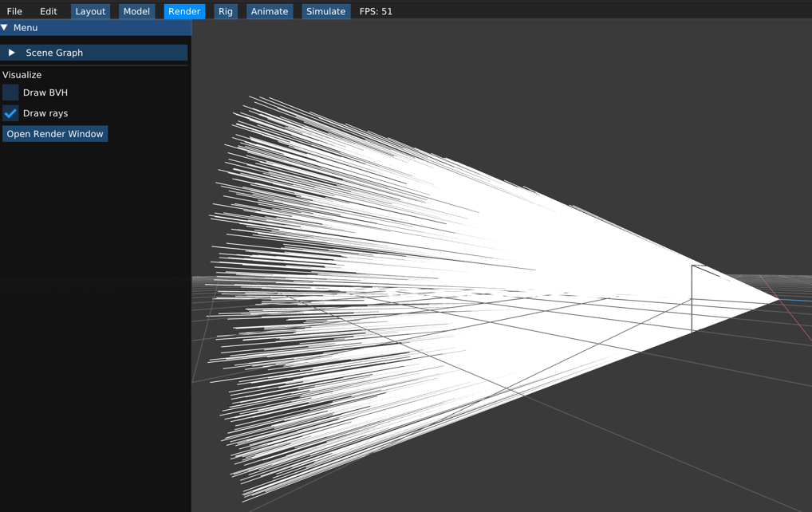Image resolution: width=812 pixels, height=512 pixels.
Task: Click the FPS counter in the toolbar
Action: click(376, 11)
